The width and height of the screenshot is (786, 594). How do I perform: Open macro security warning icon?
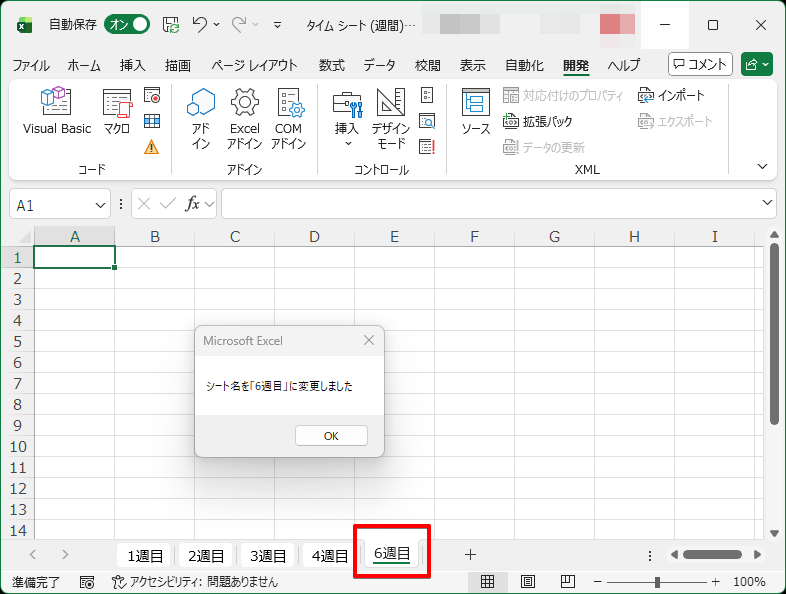151,147
